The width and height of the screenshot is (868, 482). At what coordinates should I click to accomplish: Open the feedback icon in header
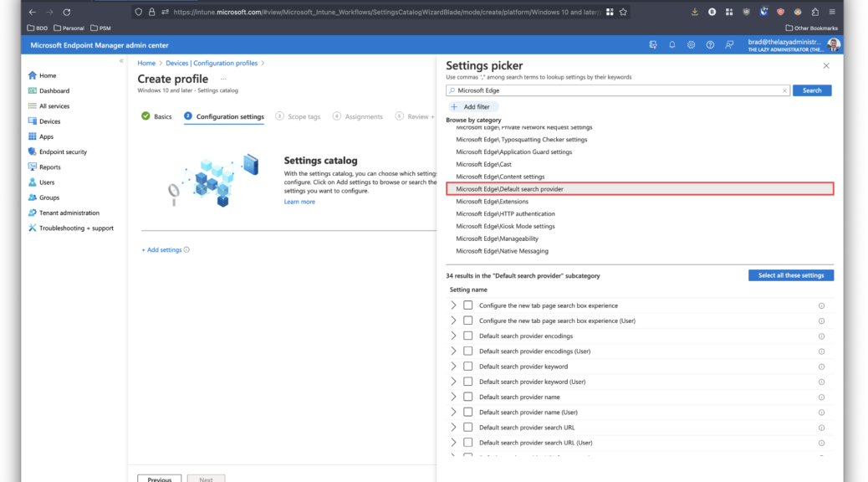[729, 45]
